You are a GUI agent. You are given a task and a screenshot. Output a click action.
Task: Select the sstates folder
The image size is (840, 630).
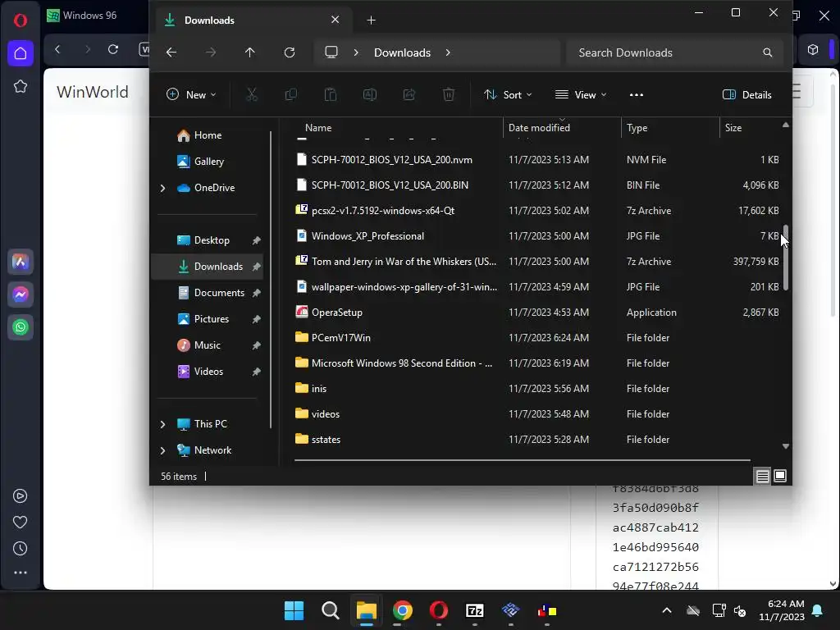click(537, 440)
